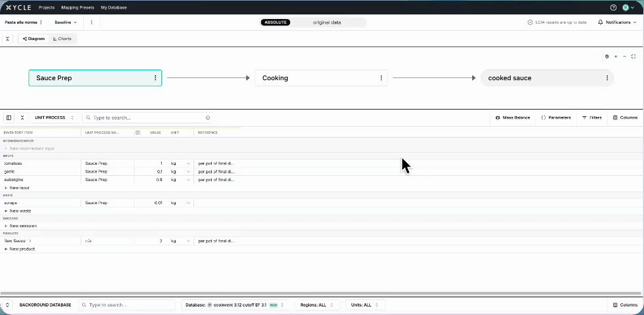Collapse the inventory table panel

point(22,117)
